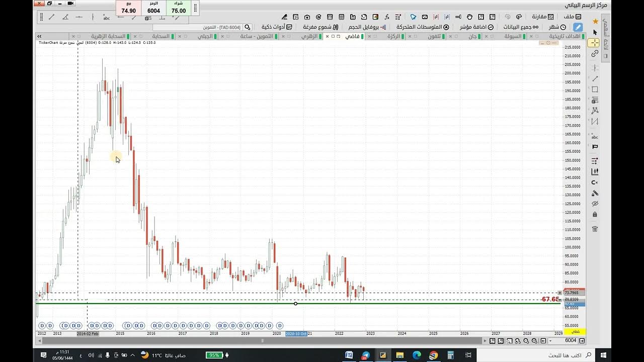Viewport: 644px width, 362px height.
Task: Click the الرمز 6004 symbol box
Action: 154,8
